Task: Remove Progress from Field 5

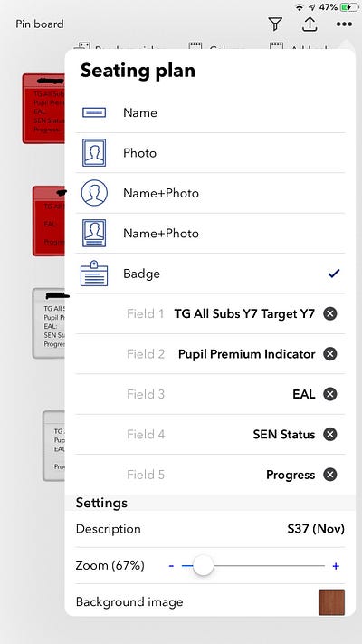Action: click(x=330, y=475)
